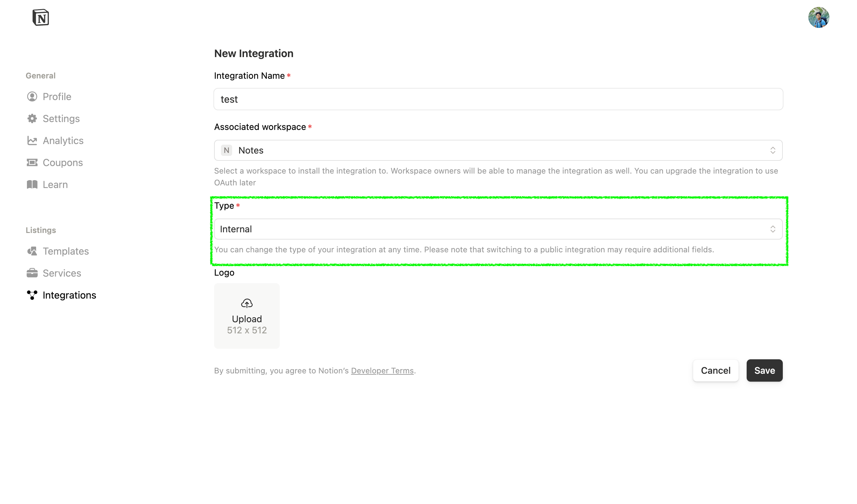Viewport: 857px width, 504px height.
Task: Select the Profile icon in the sidebar
Action: coord(32,96)
